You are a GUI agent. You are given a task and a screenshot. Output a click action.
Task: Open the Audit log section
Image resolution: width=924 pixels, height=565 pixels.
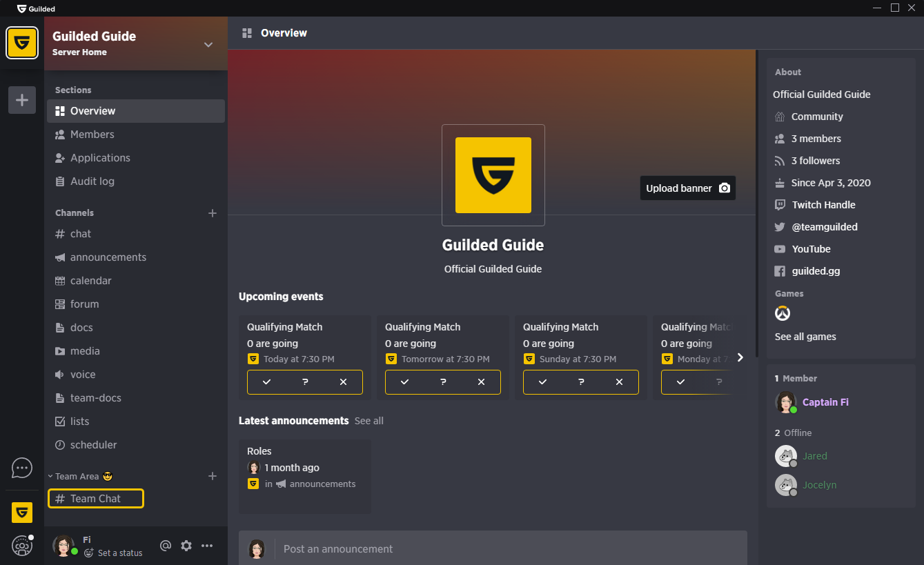click(136, 181)
